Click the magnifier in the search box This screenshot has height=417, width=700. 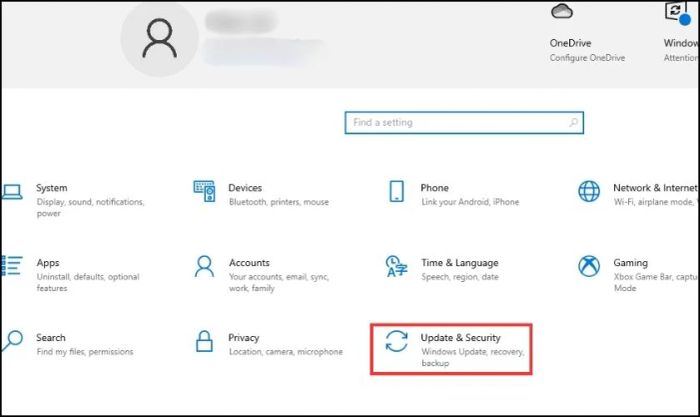574,122
